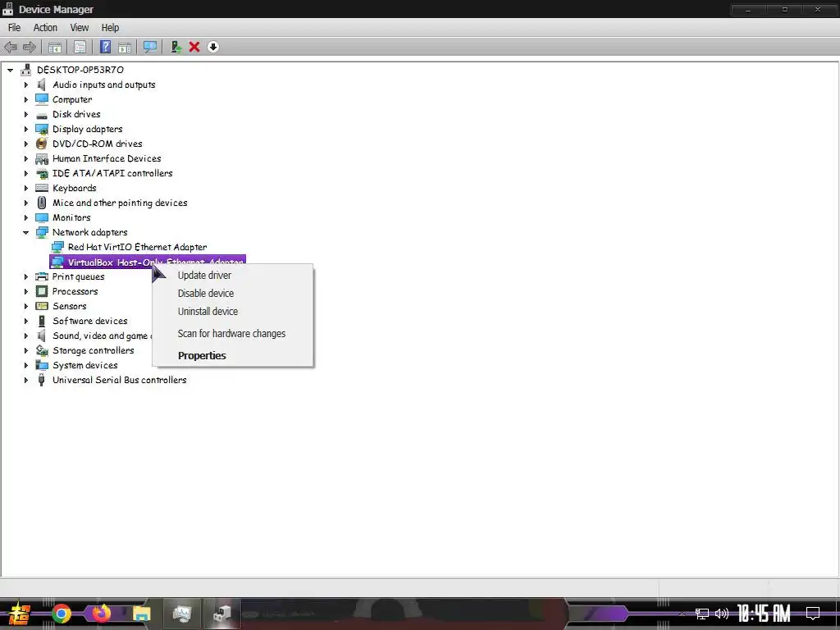Open the Help menu
Screen dimensions: 840x630
pyautogui.click(x=111, y=28)
